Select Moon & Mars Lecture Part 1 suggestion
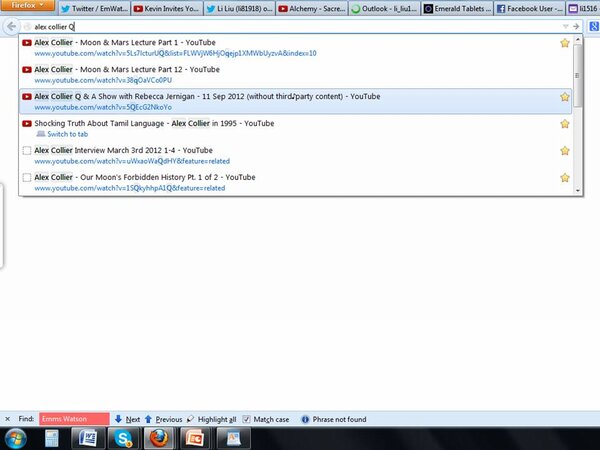 pyautogui.click(x=295, y=47)
